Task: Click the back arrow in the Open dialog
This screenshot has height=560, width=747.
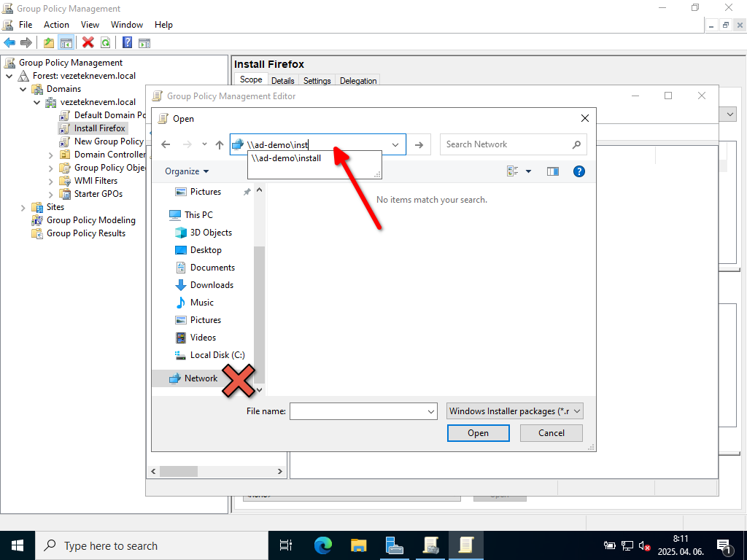Action: 166,144
